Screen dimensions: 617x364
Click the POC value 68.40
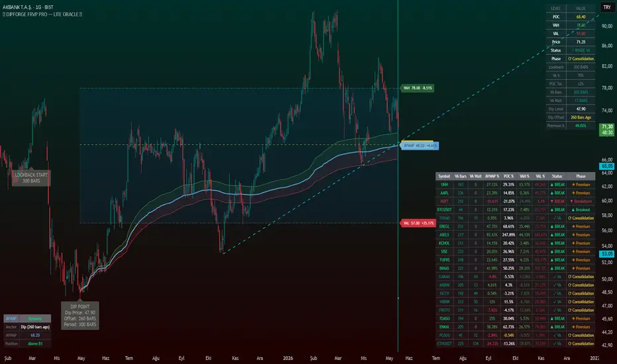pyautogui.click(x=581, y=17)
